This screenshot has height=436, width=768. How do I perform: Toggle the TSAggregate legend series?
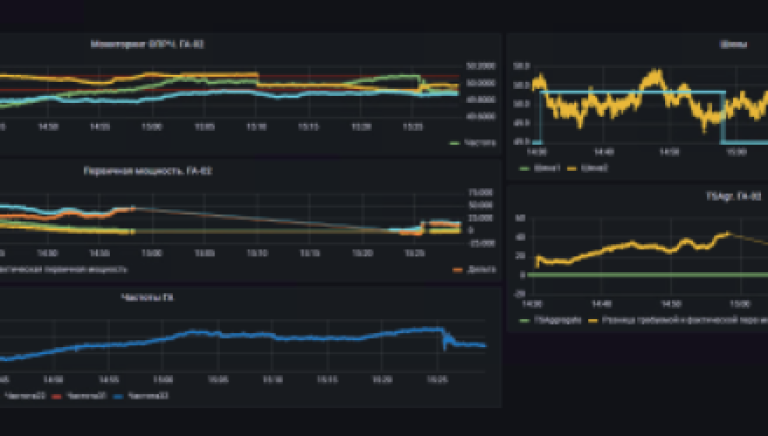coord(553,320)
